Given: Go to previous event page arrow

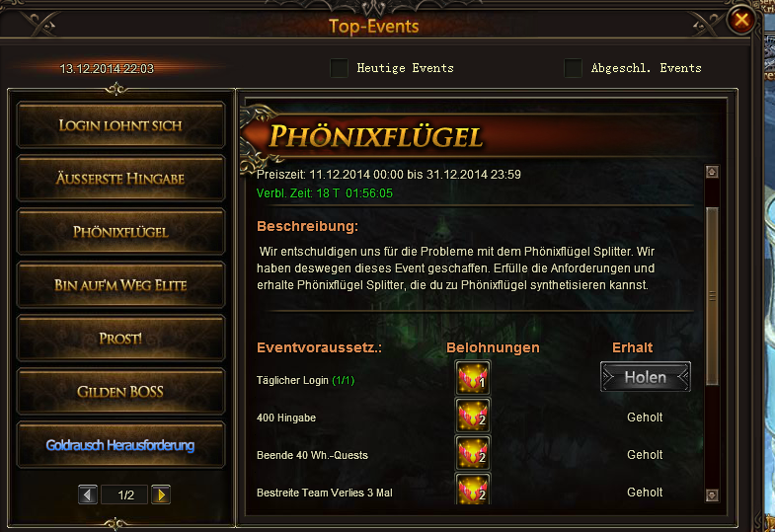Looking at the screenshot, I should pos(88,494).
